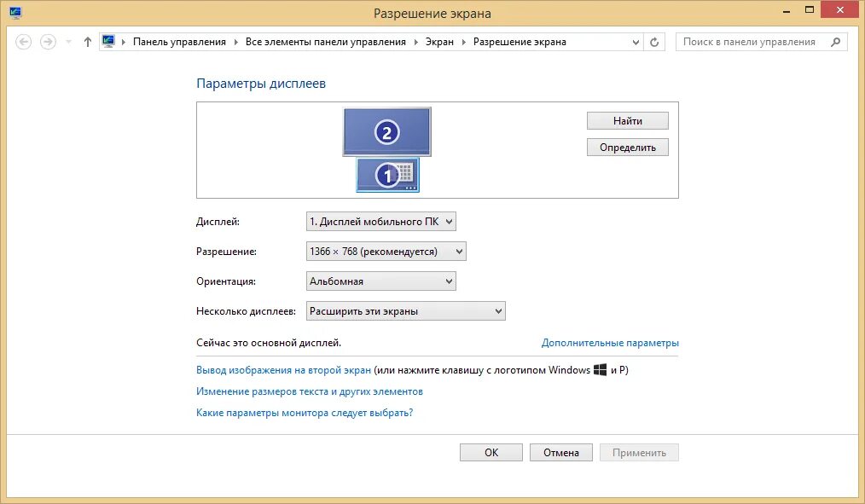This screenshot has width=865, height=504.
Task: Refresh the page with the refresh icon
Action: (x=654, y=42)
